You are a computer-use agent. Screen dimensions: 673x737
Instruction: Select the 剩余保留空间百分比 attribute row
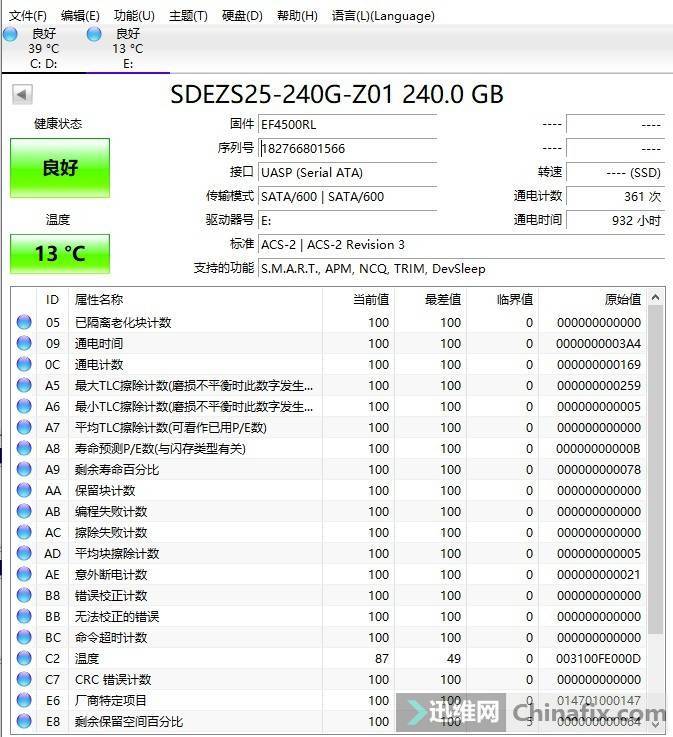(329, 721)
